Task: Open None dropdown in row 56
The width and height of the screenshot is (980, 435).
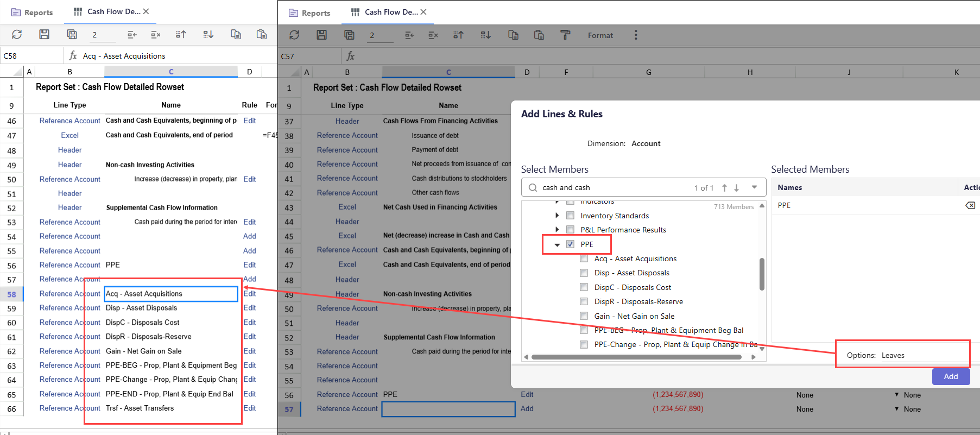Action: (x=897, y=395)
